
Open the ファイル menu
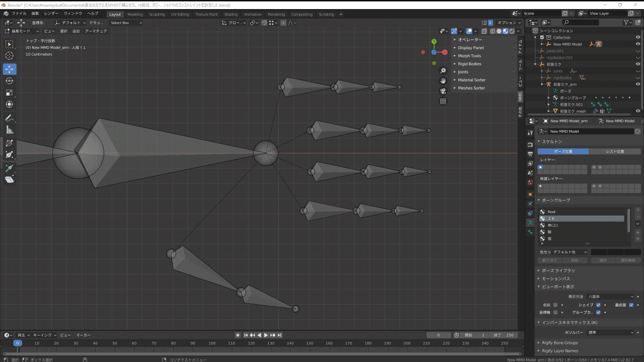click(x=19, y=13)
